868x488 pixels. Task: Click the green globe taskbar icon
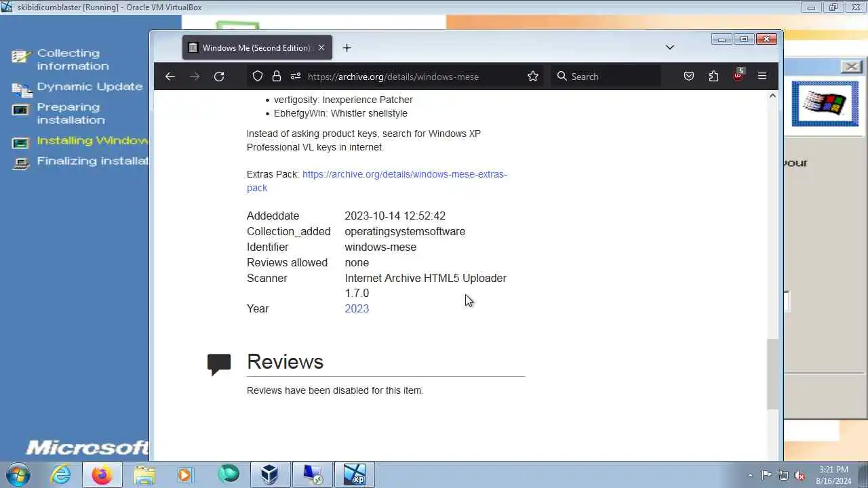(x=229, y=474)
